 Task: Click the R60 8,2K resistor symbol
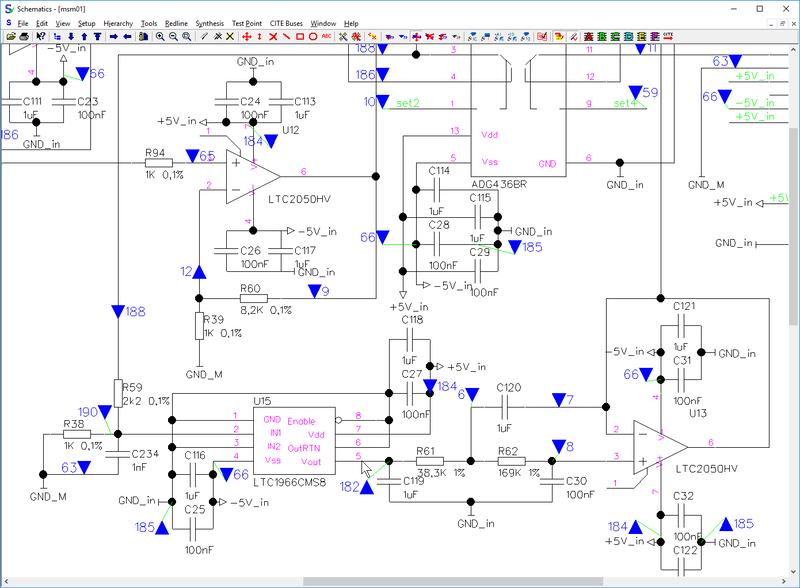(x=254, y=299)
